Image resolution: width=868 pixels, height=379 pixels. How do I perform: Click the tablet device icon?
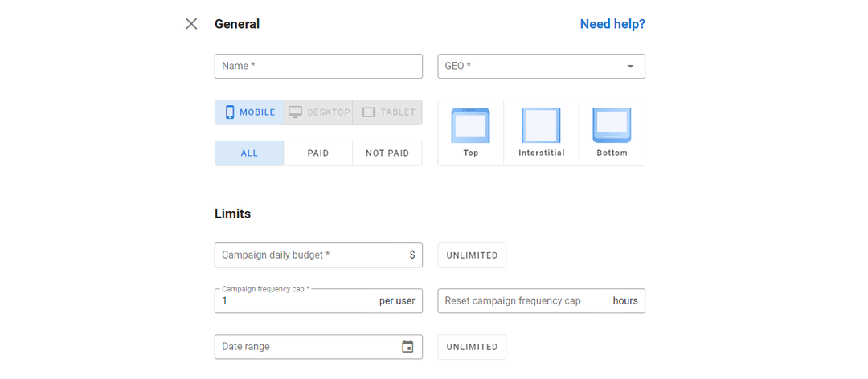tap(369, 112)
